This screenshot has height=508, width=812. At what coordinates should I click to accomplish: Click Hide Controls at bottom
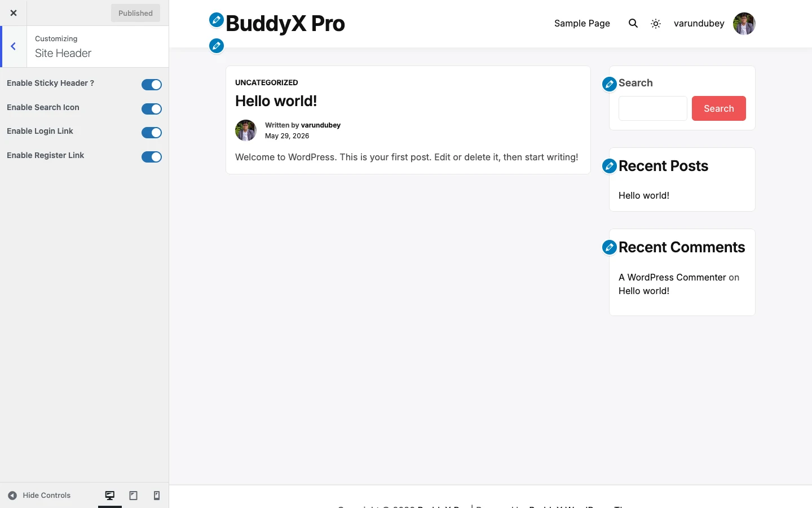point(39,496)
